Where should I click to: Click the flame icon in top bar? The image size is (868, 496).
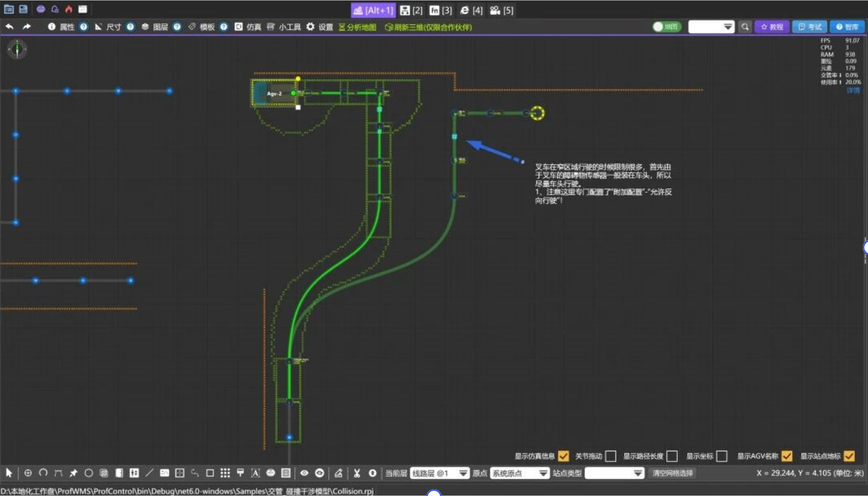[69, 9]
